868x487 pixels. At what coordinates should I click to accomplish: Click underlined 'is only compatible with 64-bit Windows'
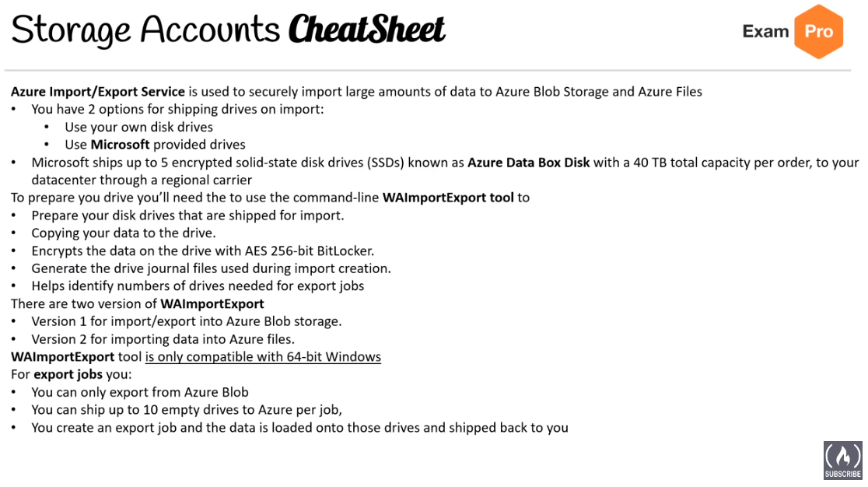point(263,356)
